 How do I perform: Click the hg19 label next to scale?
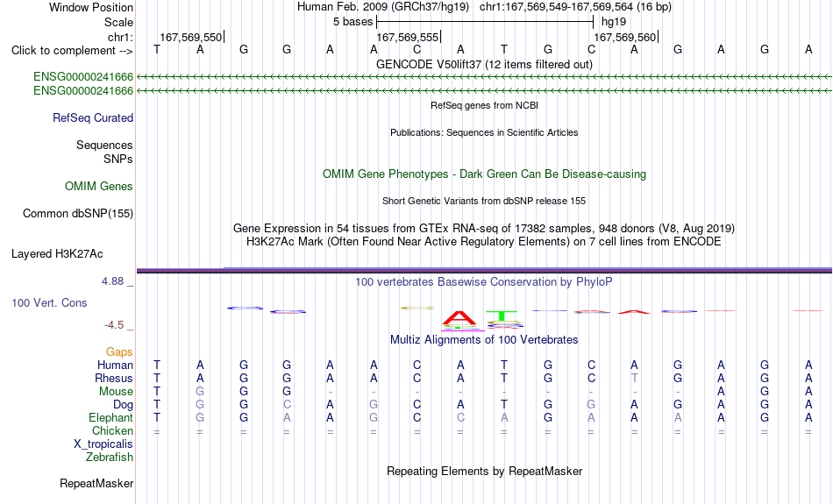[614, 22]
